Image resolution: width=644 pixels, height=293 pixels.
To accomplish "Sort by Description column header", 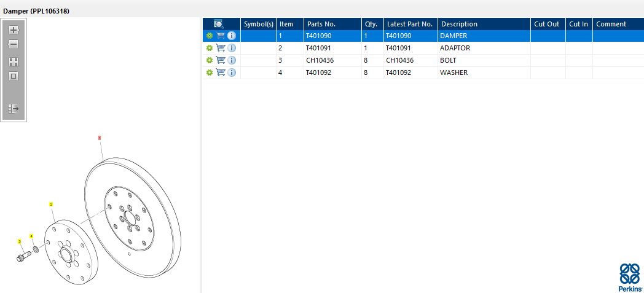I will coord(484,24).
